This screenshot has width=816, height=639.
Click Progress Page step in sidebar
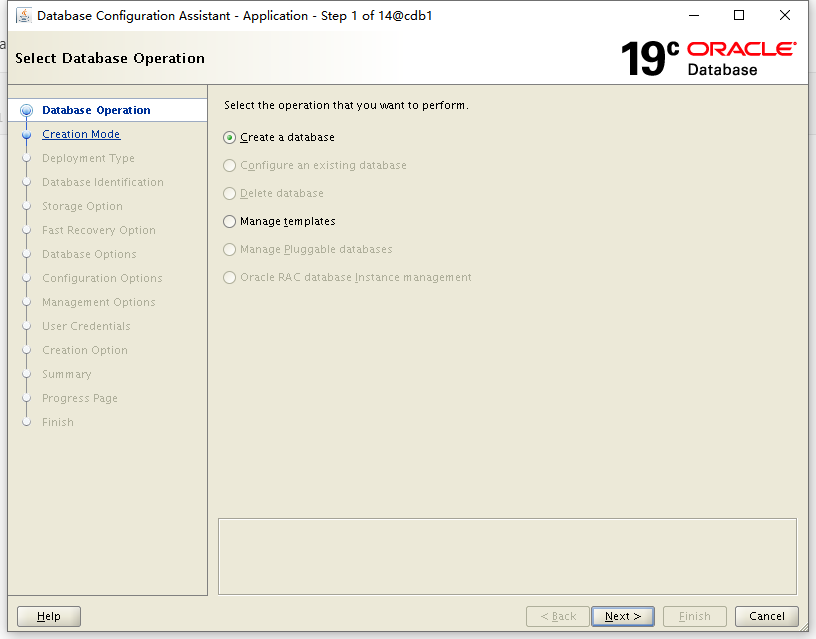(x=80, y=398)
